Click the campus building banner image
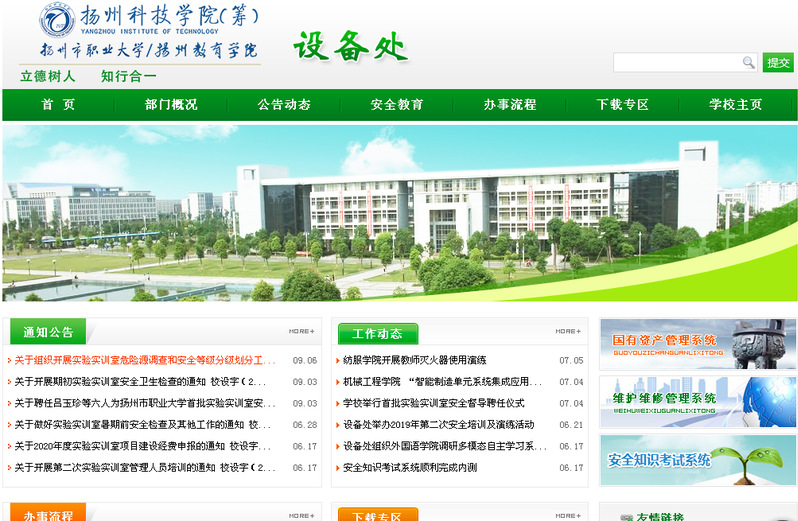Viewport: 798px width, 521px height. (x=399, y=212)
